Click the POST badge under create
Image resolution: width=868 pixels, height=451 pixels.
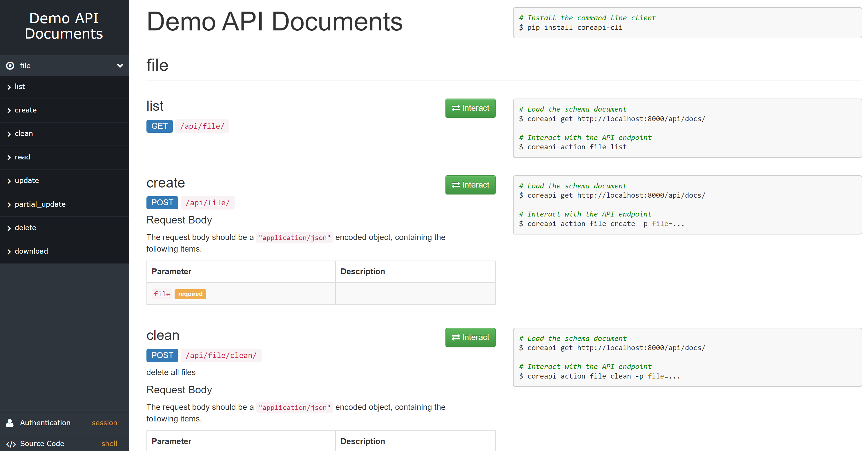(x=162, y=202)
